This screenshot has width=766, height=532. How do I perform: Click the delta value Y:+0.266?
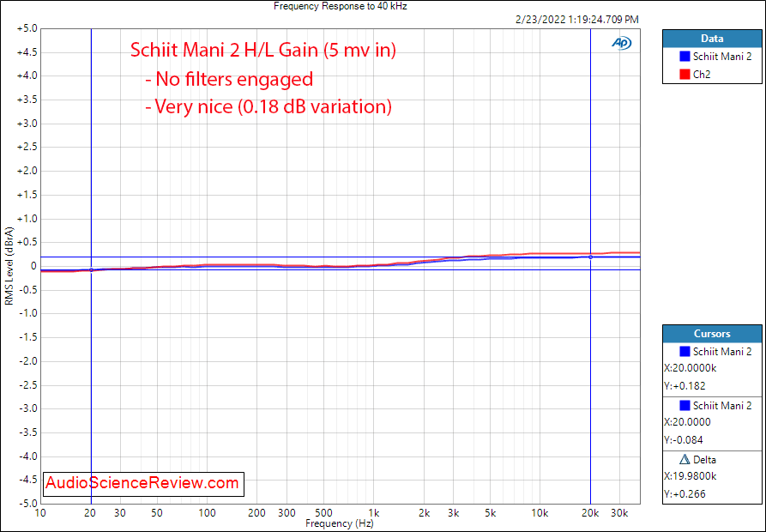coord(685,494)
